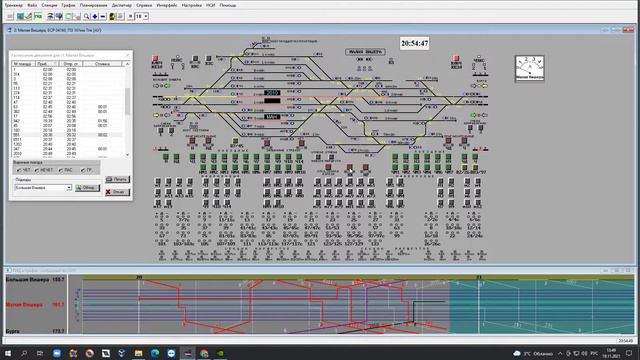Select train 274 row in list
This screenshot has height=360, width=640.
click(x=67, y=93)
